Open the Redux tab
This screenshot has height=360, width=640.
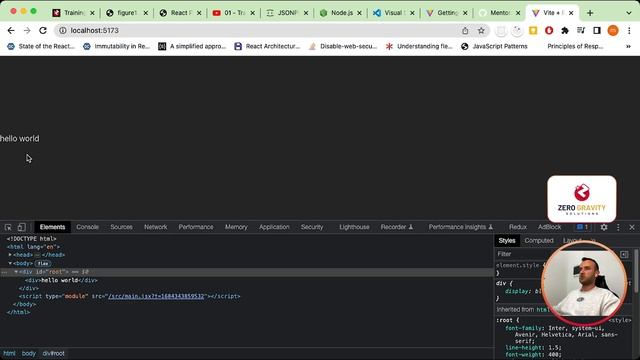(518, 227)
